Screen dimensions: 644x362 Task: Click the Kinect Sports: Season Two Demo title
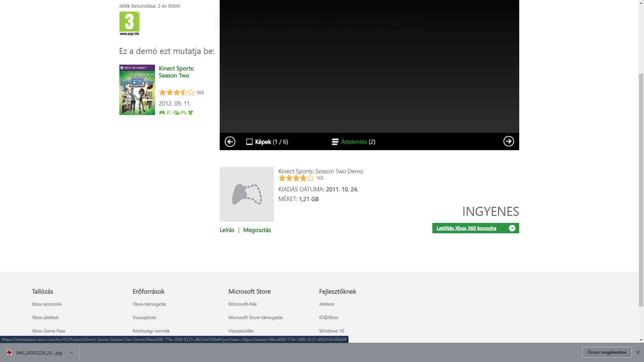[321, 171]
